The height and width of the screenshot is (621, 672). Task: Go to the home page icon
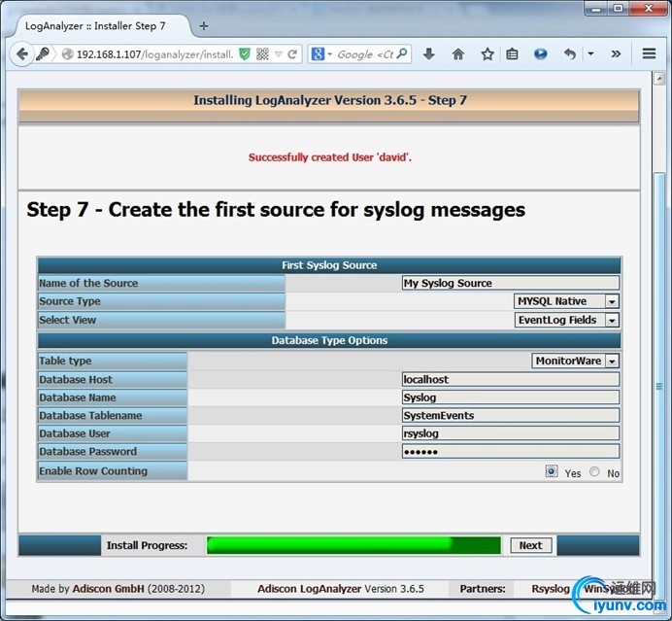pyautogui.click(x=458, y=54)
